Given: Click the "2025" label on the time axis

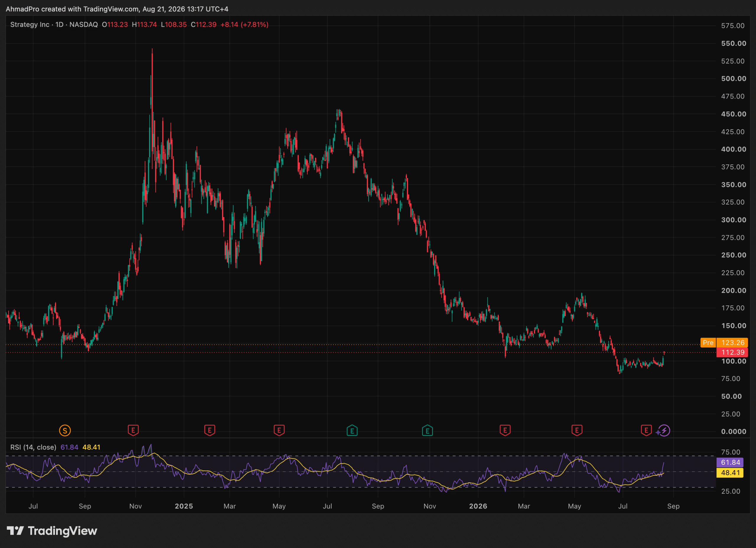Looking at the screenshot, I should tap(184, 506).
